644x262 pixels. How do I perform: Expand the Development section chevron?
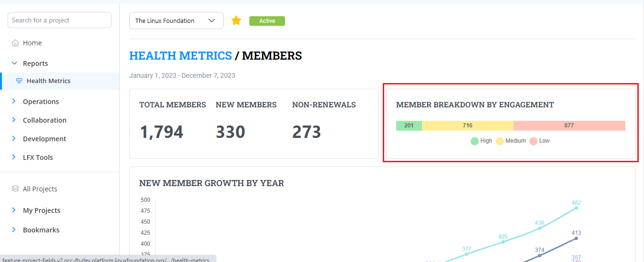click(14, 138)
